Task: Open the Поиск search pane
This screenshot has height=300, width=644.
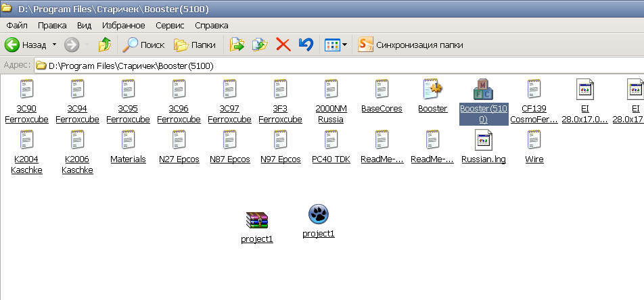Action: coord(143,45)
